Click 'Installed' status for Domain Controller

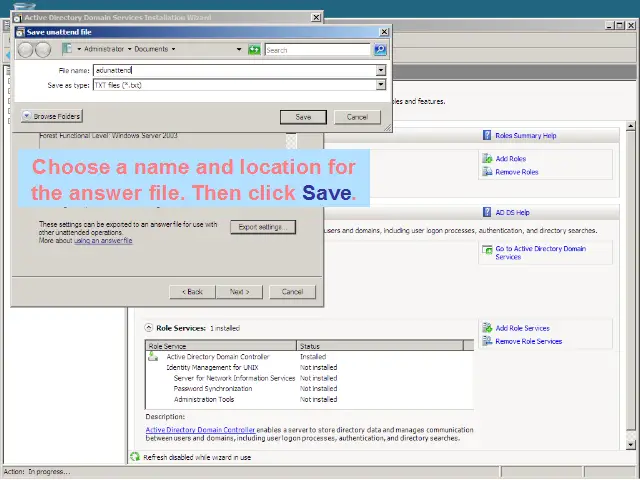click(313, 357)
